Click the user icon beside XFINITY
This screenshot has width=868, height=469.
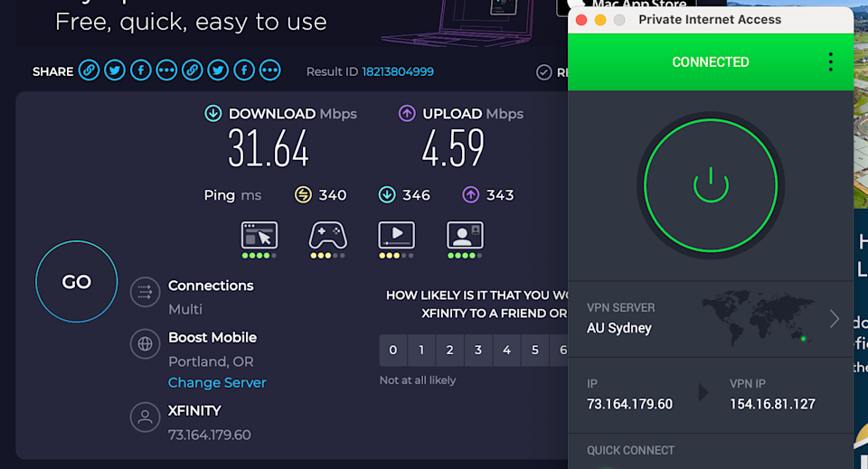145,417
